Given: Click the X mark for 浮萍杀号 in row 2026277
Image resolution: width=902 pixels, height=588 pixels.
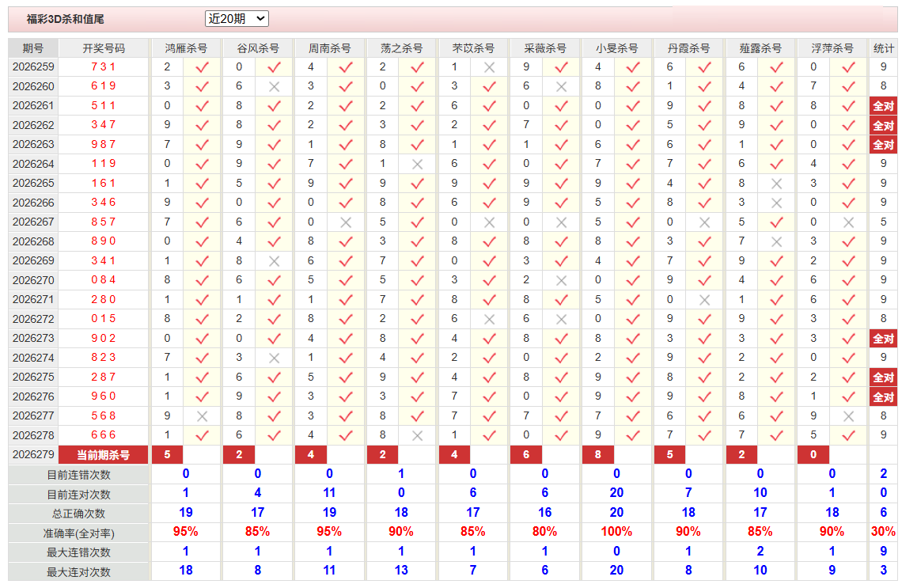Looking at the screenshot, I should [848, 416].
